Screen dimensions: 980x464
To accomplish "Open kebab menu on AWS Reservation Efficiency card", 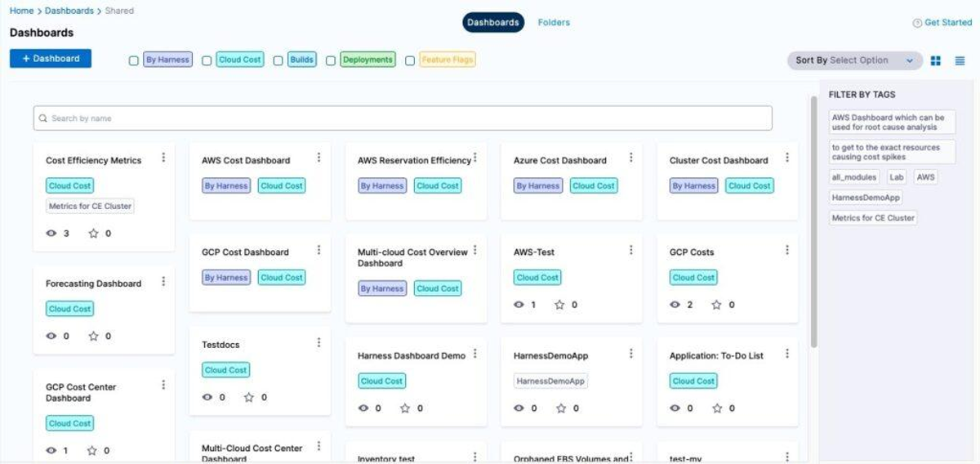I will [475, 158].
